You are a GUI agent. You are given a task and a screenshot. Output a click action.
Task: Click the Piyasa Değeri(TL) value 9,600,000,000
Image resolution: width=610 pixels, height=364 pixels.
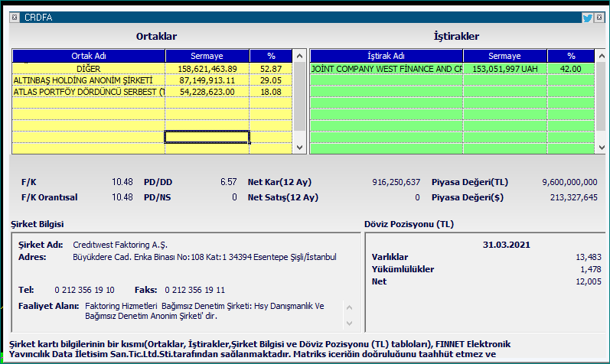(569, 182)
